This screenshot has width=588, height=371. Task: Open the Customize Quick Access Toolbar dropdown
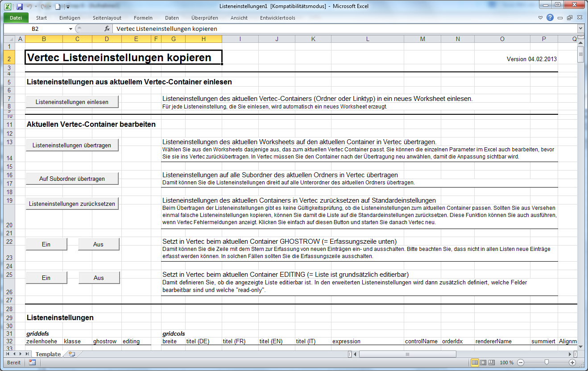pos(68,7)
